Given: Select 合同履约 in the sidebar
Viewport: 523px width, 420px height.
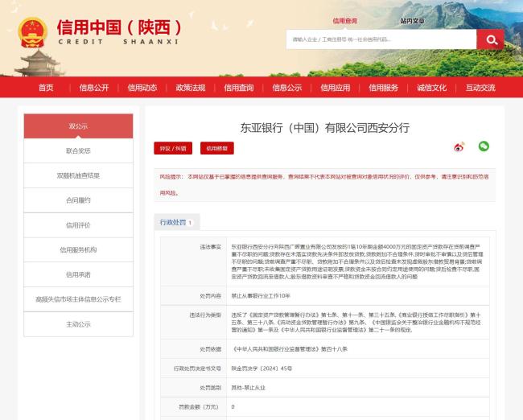Looking at the screenshot, I should click(x=78, y=200).
